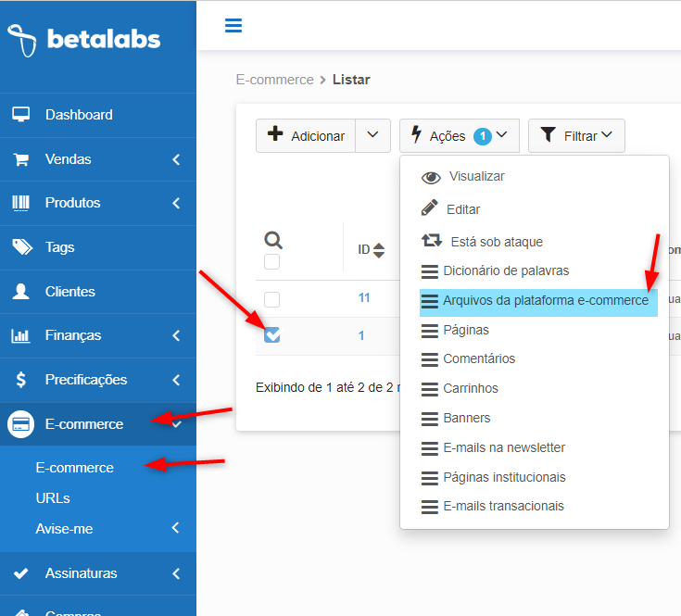The width and height of the screenshot is (681, 616).
Task: Open the dropdown arrow next to Adicionar
Action: point(372,135)
